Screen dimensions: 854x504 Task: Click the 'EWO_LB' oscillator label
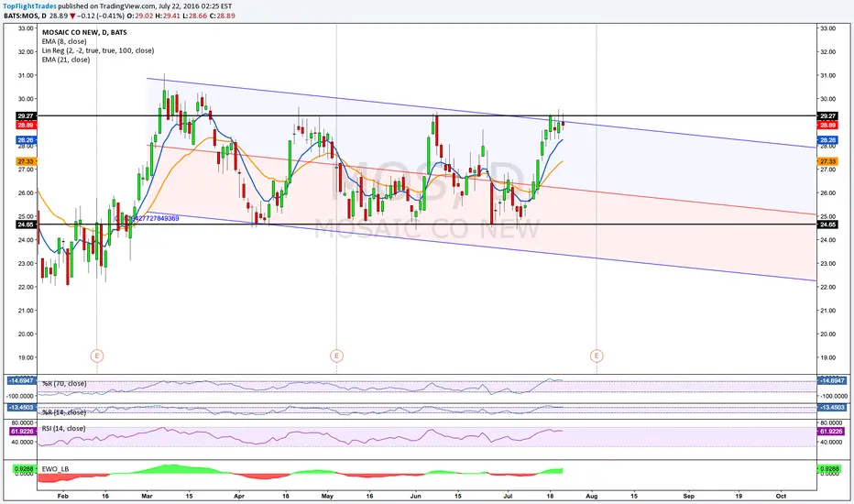(56, 468)
